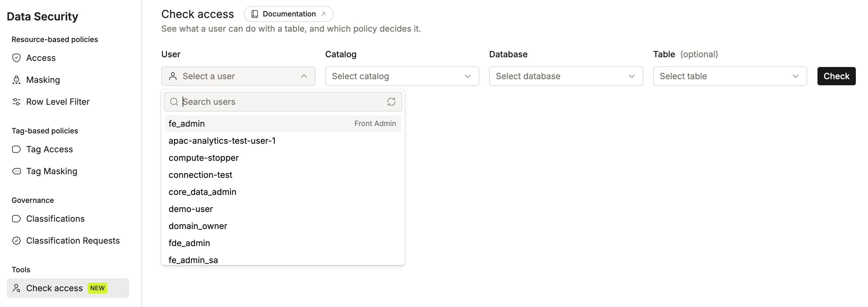Click the Tag Masking icon
The width and height of the screenshot is (868, 307).
click(x=16, y=171)
